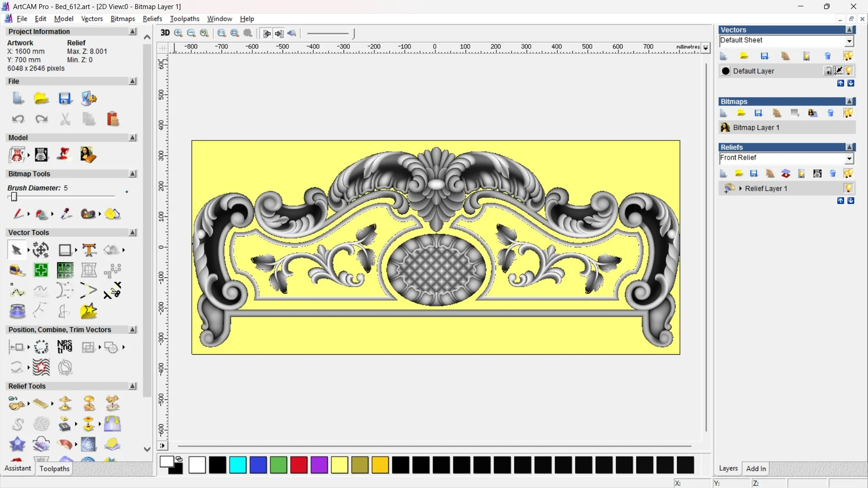Collapse the Bitmap Tools section
Image resolution: width=868 pixels, height=488 pixels.
pyautogui.click(x=132, y=174)
